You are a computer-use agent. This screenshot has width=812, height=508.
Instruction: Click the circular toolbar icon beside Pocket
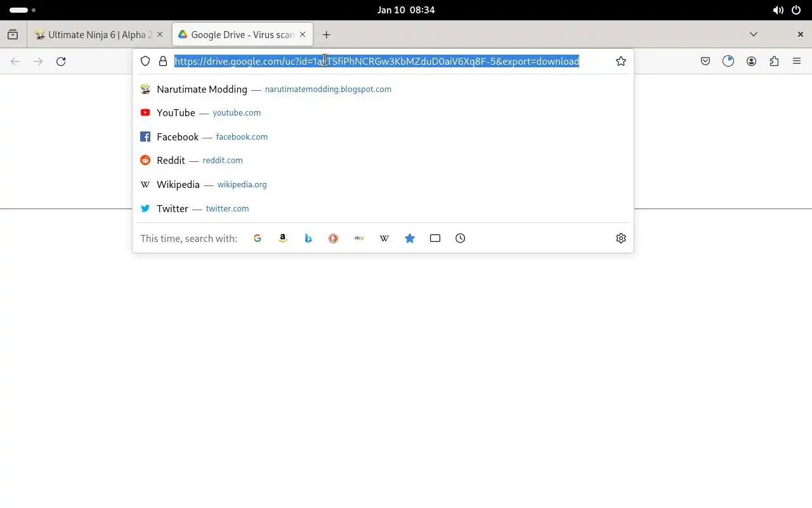(x=728, y=61)
